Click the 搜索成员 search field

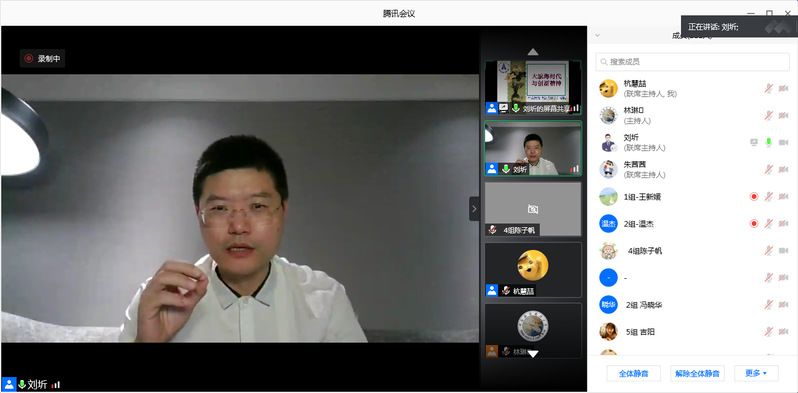(x=693, y=62)
